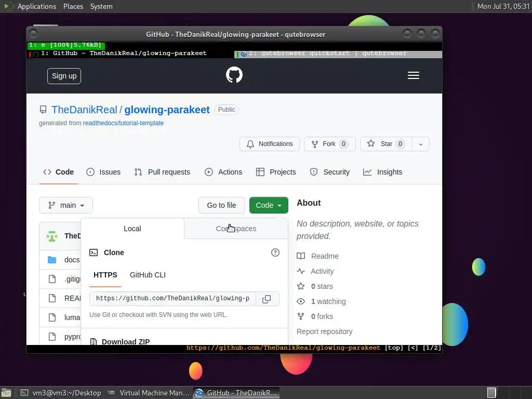
Task: Click the clock in top panel
Action: coord(503,6)
